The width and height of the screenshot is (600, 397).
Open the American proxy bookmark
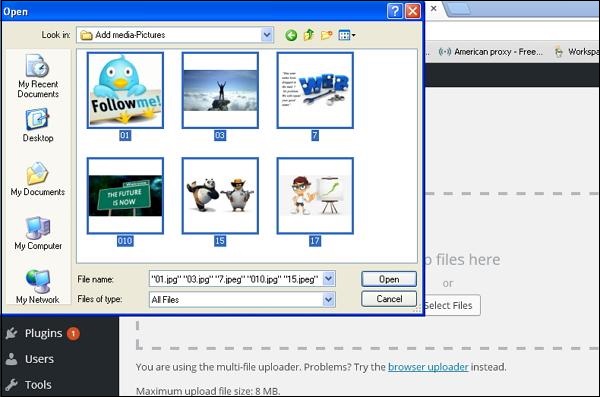(x=490, y=52)
